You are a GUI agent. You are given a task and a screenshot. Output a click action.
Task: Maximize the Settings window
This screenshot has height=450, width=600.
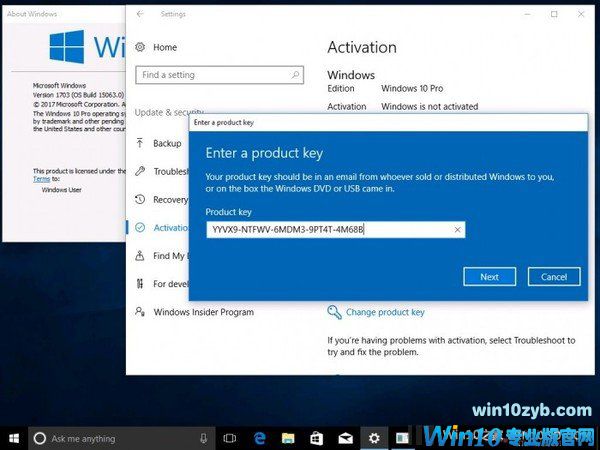pyautogui.click(x=554, y=14)
